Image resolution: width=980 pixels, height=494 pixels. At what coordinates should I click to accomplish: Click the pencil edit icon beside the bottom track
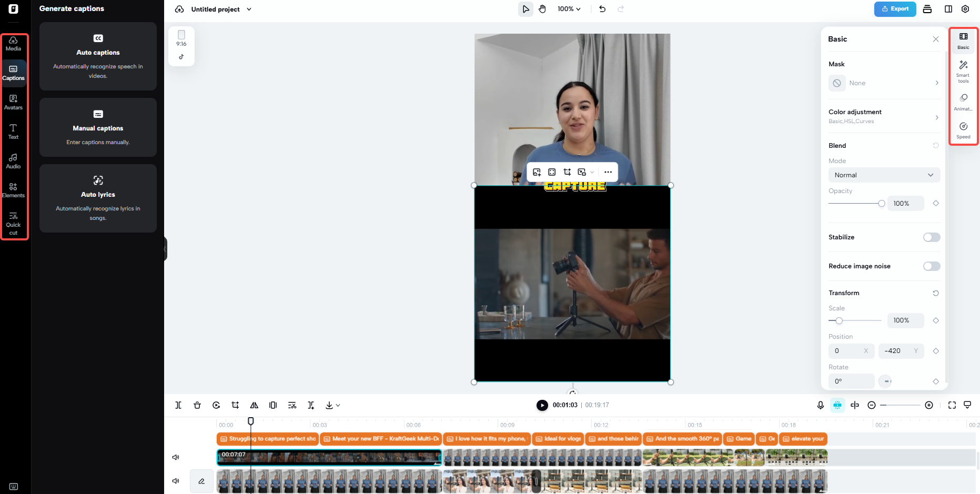point(201,481)
